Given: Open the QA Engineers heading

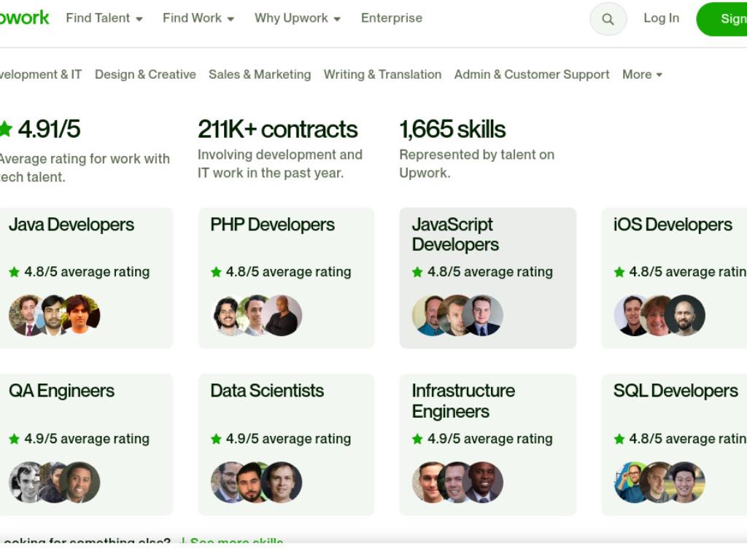Looking at the screenshot, I should point(61,391).
